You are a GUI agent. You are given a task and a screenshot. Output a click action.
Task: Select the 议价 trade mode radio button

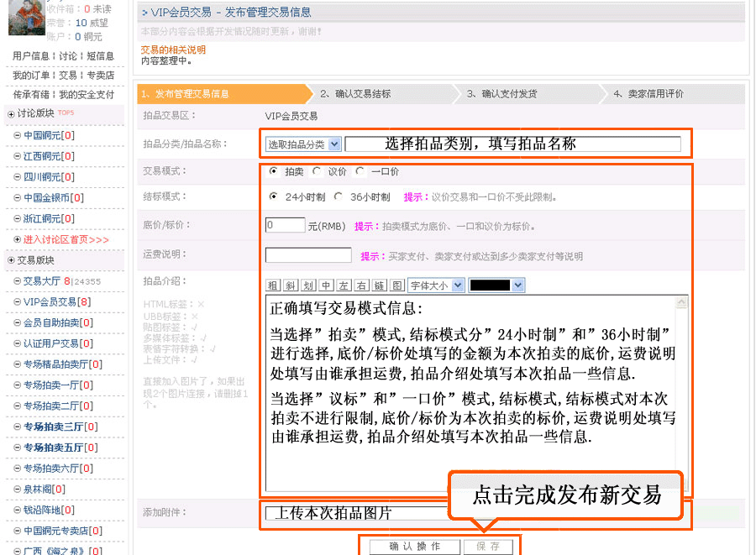[317, 171]
